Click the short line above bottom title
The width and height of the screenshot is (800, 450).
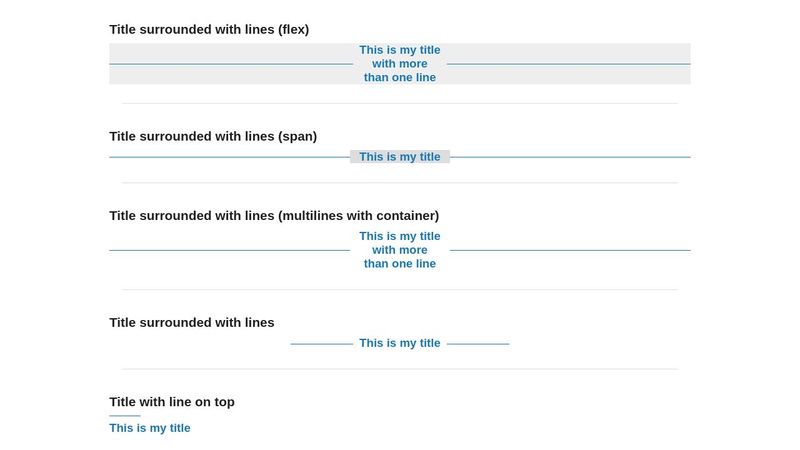click(124, 416)
